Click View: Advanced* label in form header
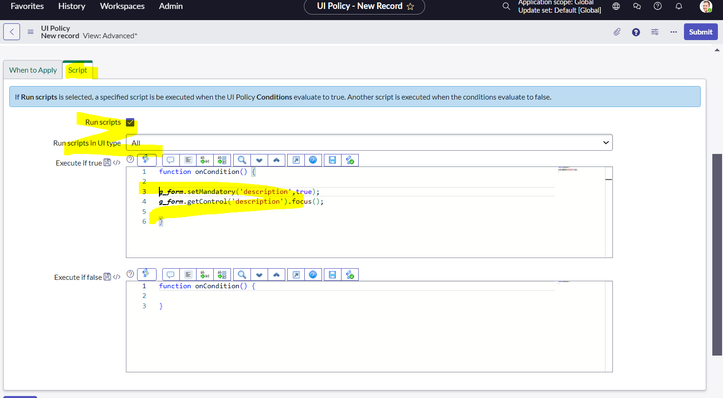 coord(110,36)
